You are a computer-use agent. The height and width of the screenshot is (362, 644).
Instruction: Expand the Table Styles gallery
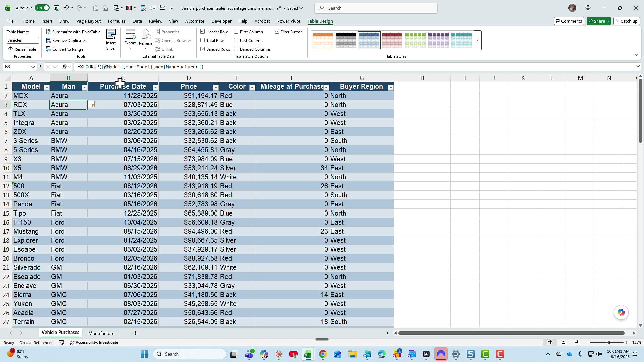pos(477,40)
